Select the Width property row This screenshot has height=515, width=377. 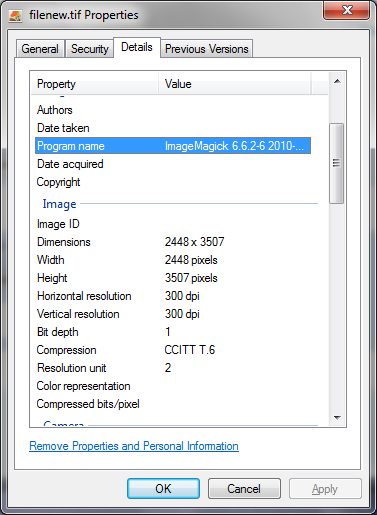point(173,260)
